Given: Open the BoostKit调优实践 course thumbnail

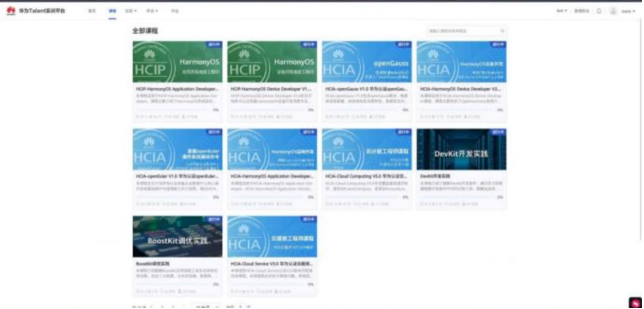Looking at the screenshot, I should pos(177,236).
